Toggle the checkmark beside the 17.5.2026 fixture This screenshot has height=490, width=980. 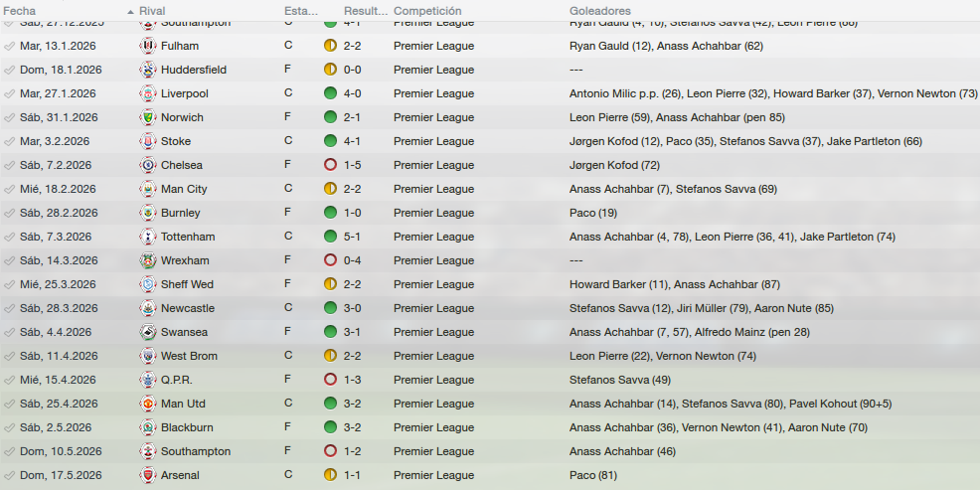click(9, 476)
